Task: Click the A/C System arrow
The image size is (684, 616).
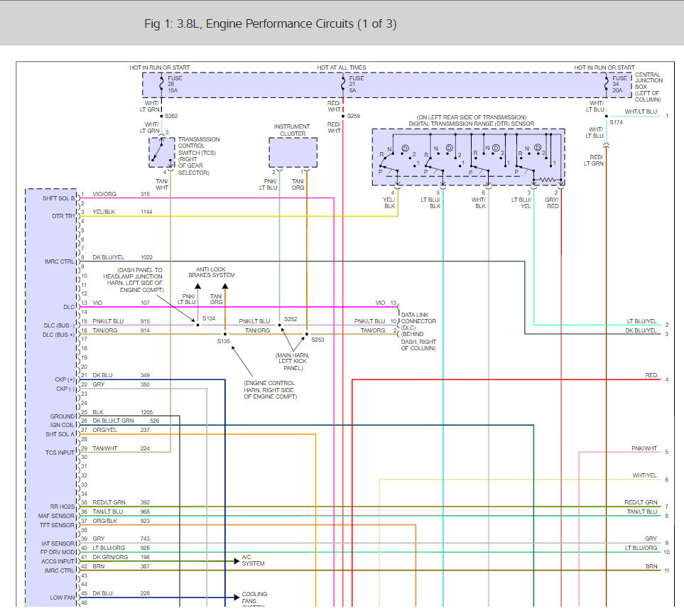Action: click(x=237, y=561)
